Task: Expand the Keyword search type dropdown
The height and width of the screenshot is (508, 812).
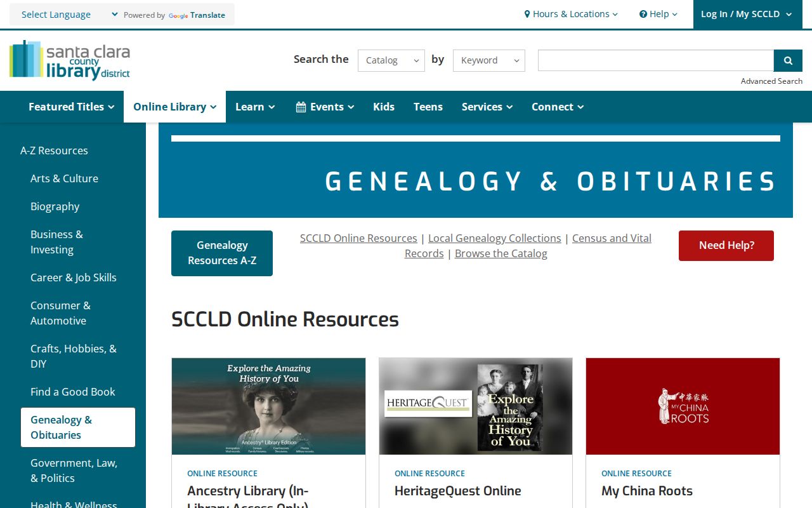Action: coord(489,60)
